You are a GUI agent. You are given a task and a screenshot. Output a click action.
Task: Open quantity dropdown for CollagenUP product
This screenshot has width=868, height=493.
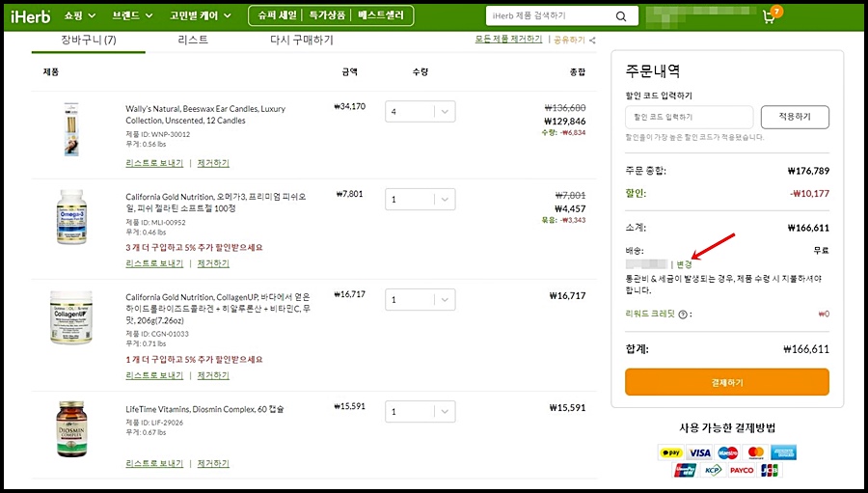tap(420, 300)
